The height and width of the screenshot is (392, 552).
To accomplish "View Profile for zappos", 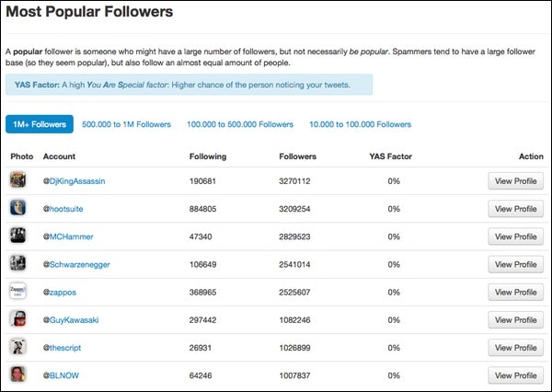I will pos(516,293).
